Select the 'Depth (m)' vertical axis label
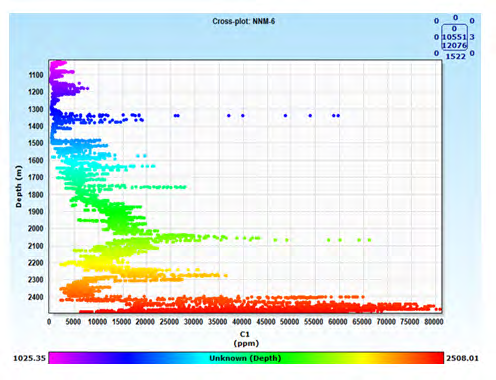This screenshot has height=380, width=496. (18, 186)
